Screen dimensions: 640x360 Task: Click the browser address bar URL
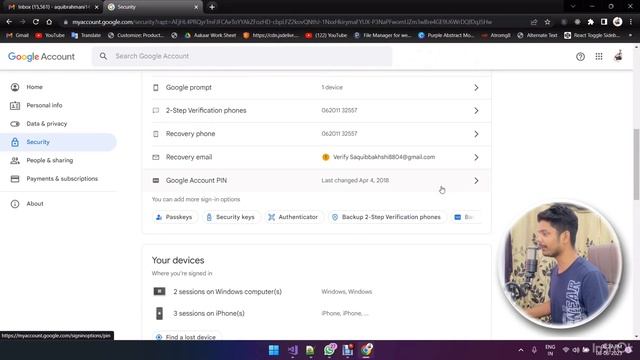(282, 22)
